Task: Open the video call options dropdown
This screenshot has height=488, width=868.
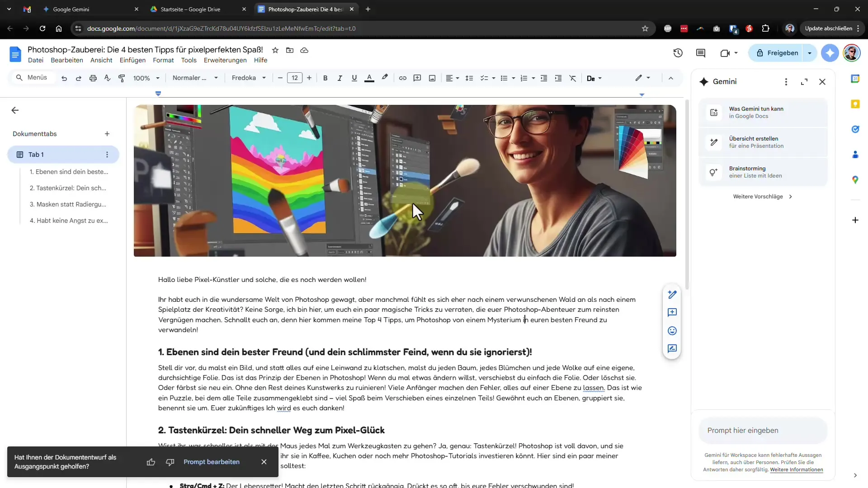Action: point(736,53)
